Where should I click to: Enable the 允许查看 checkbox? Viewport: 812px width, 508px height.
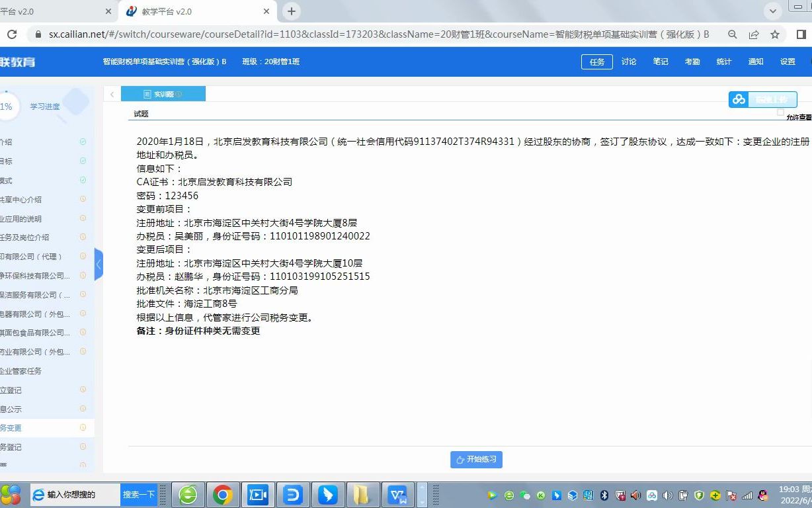[x=780, y=111]
